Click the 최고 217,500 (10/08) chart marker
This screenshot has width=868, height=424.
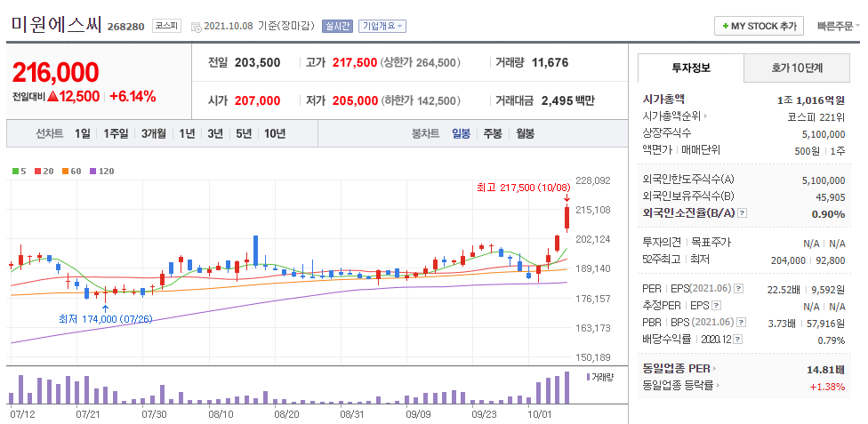pyautogui.click(x=523, y=188)
